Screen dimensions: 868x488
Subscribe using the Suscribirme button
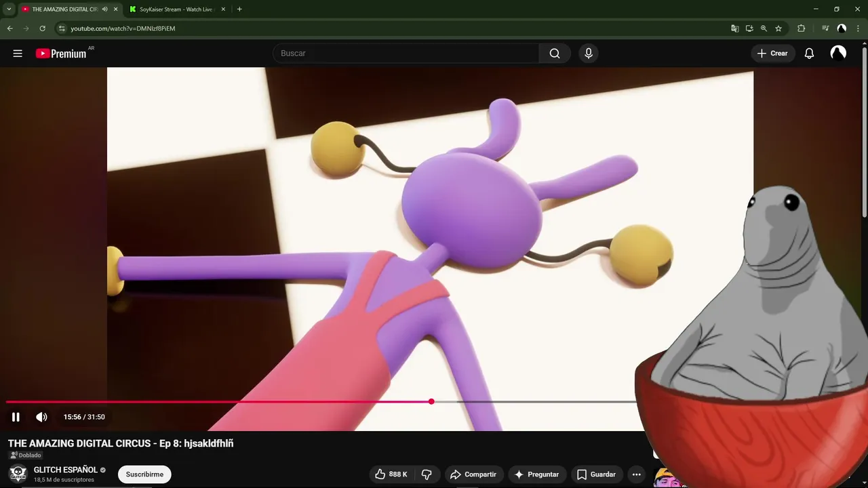click(144, 474)
